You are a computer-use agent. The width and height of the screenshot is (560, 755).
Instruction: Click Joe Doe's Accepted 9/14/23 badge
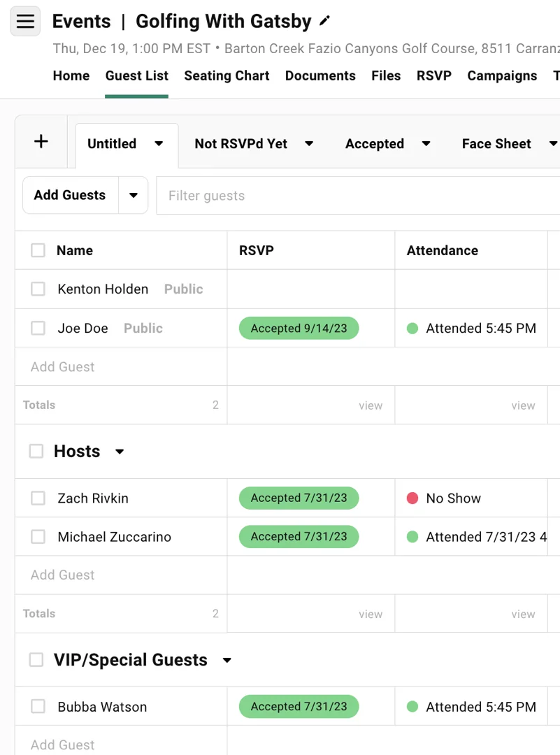point(299,329)
